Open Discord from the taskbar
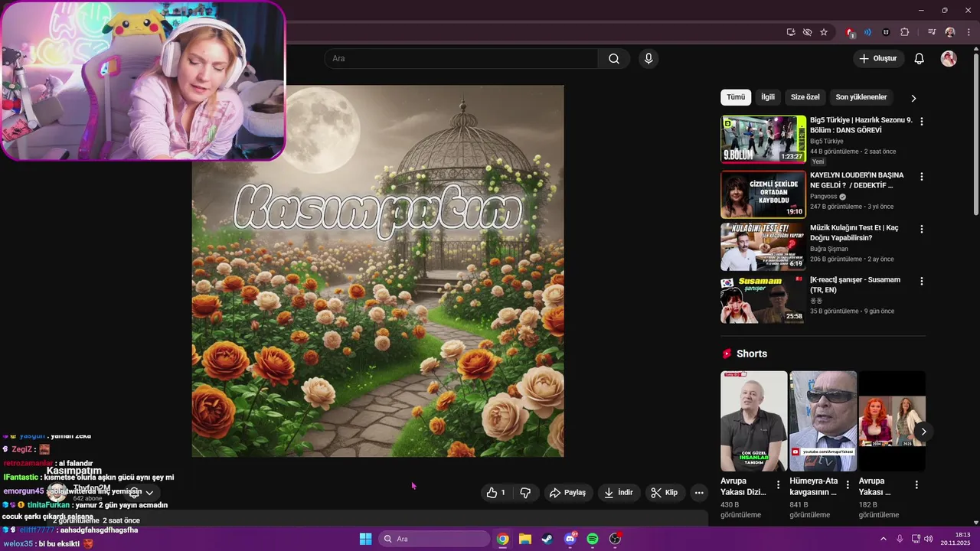The height and width of the screenshot is (551, 980). pyautogui.click(x=570, y=539)
